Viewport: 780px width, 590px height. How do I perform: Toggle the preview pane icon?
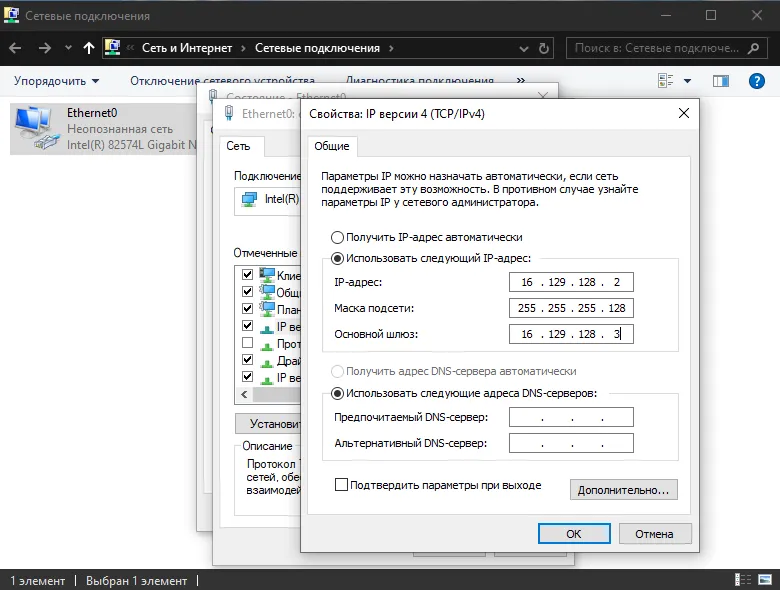click(x=721, y=81)
